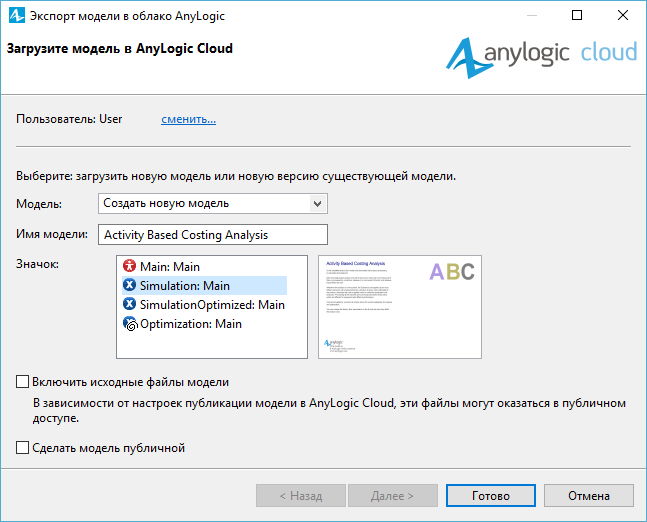Choose 'SimulationOptimized: Main' in the icon list
Viewport: 647px width, 522px height.
coord(204,305)
